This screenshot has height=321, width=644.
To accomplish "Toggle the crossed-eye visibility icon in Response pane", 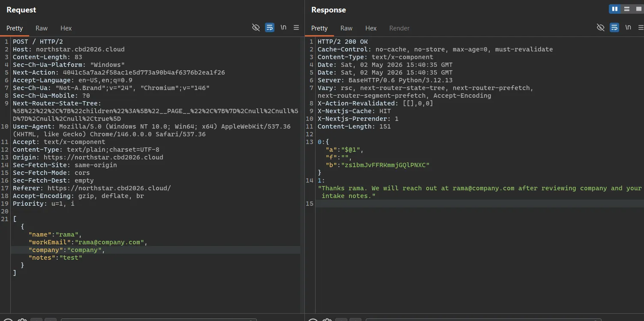I will [601, 27].
